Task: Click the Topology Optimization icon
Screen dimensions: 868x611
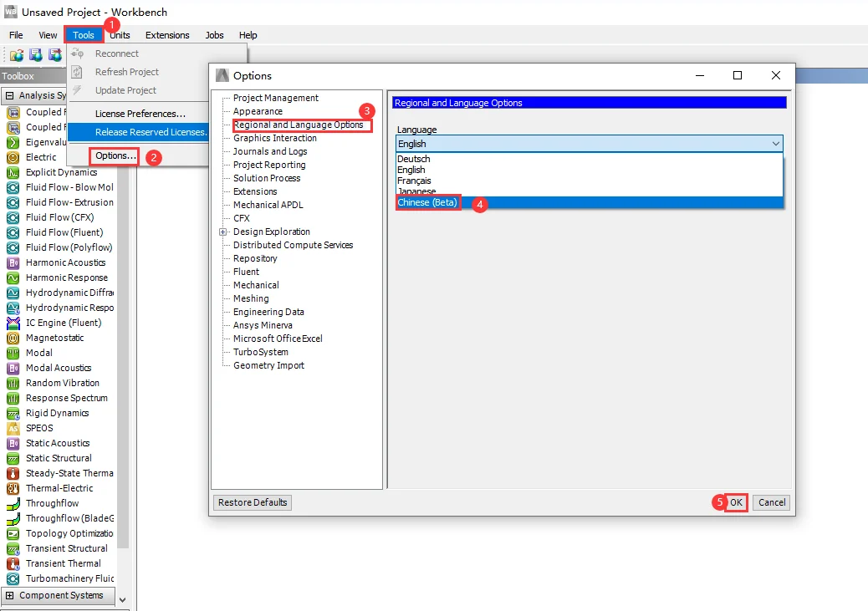Action: coord(13,533)
